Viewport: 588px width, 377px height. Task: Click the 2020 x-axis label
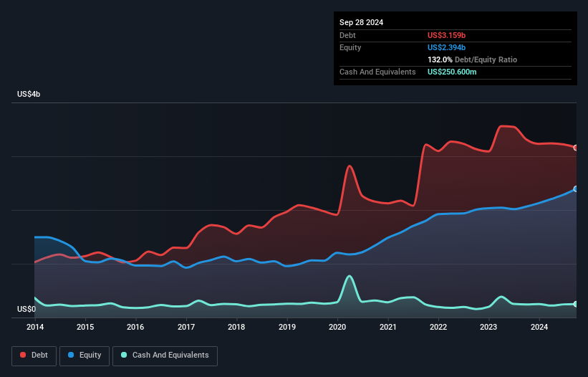click(x=337, y=327)
